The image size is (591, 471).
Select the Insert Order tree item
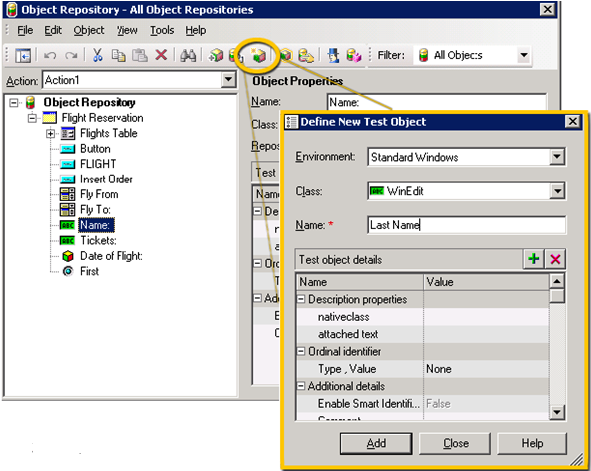tap(106, 179)
